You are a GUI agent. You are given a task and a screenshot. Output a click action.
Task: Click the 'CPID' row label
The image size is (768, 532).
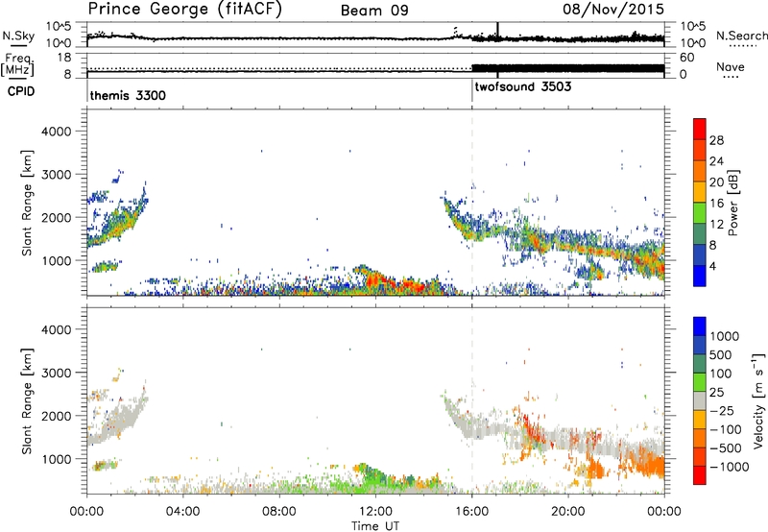tap(21, 91)
